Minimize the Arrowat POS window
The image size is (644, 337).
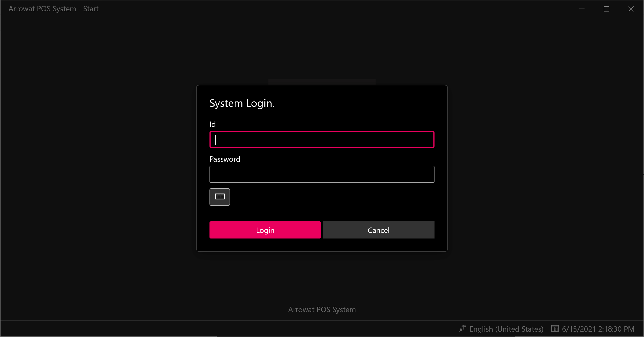tap(582, 9)
